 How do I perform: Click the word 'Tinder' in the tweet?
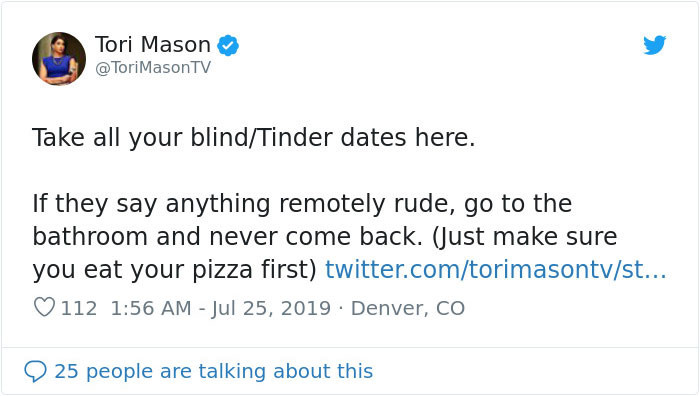tap(295, 137)
